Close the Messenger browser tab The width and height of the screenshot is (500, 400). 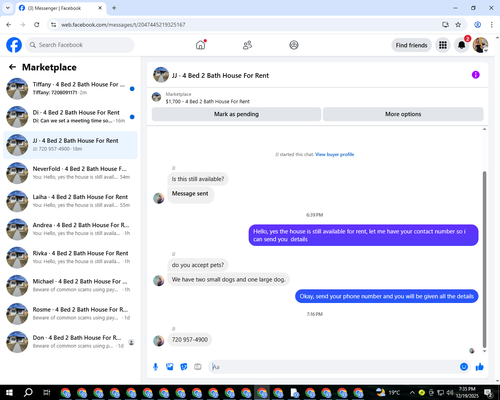[100, 8]
